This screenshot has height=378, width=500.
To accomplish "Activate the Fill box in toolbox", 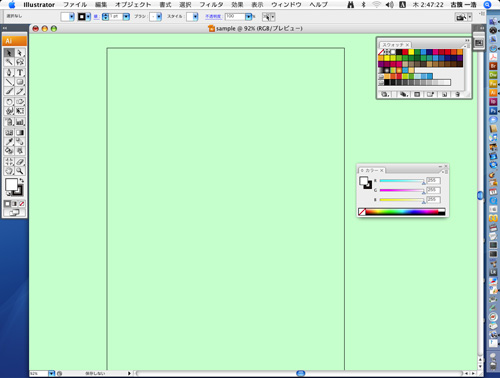I will 11,185.
